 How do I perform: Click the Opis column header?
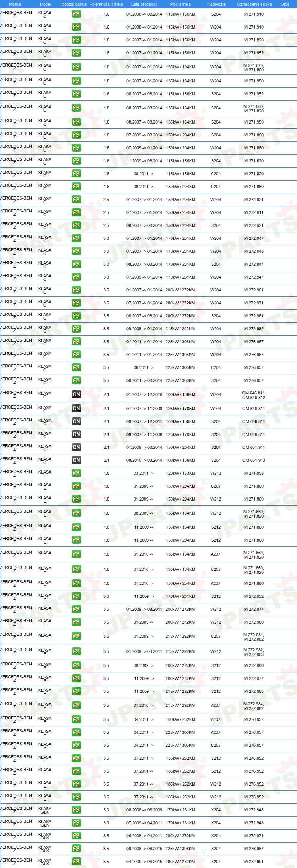click(x=285, y=4)
